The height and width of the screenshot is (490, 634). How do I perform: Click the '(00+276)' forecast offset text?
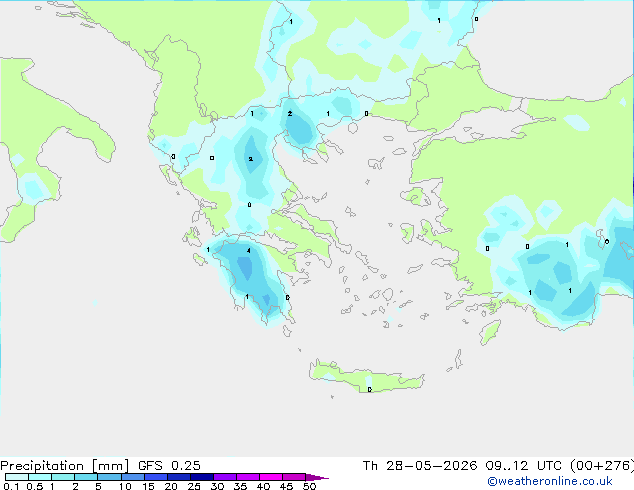pos(602,466)
